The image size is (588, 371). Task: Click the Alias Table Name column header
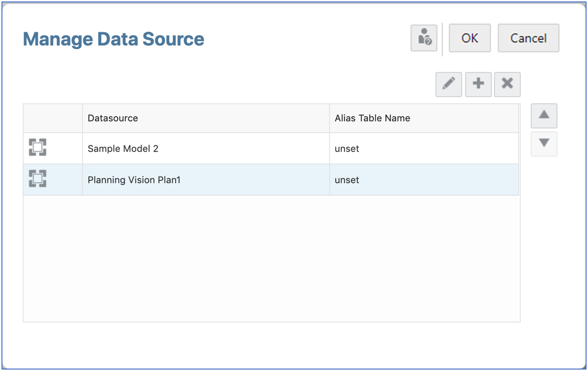(x=372, y=118)
